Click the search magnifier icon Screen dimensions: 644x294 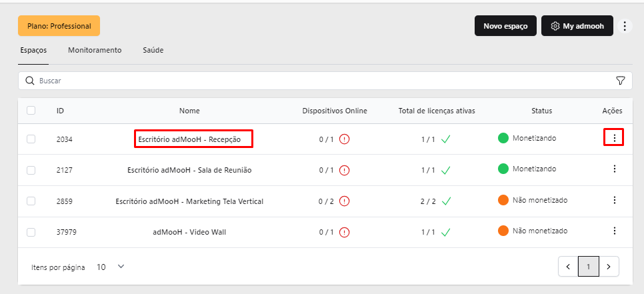29,81
